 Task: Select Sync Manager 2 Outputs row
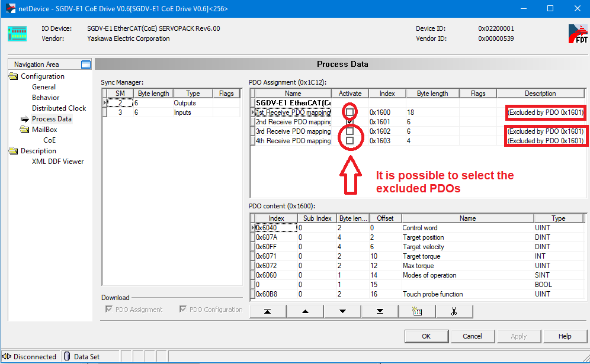tap(172, 103)
